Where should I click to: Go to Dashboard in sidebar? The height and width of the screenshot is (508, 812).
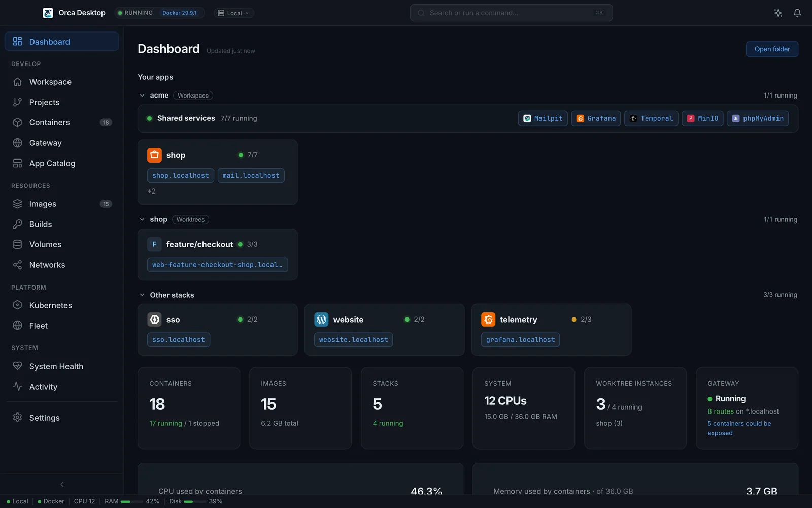click(61, 42)
